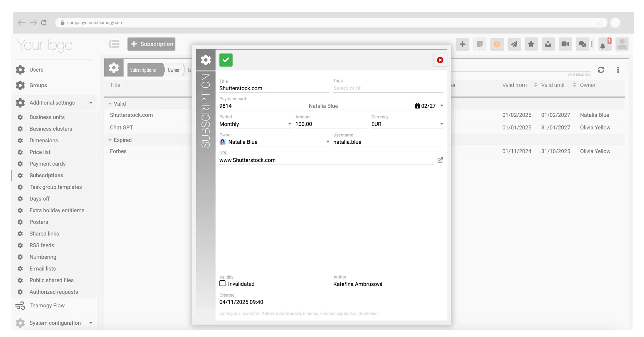The width and height of the screenshot is (644, 337).
Task: Toggle the Invalidated checkbox
Action: pos(222,283)
